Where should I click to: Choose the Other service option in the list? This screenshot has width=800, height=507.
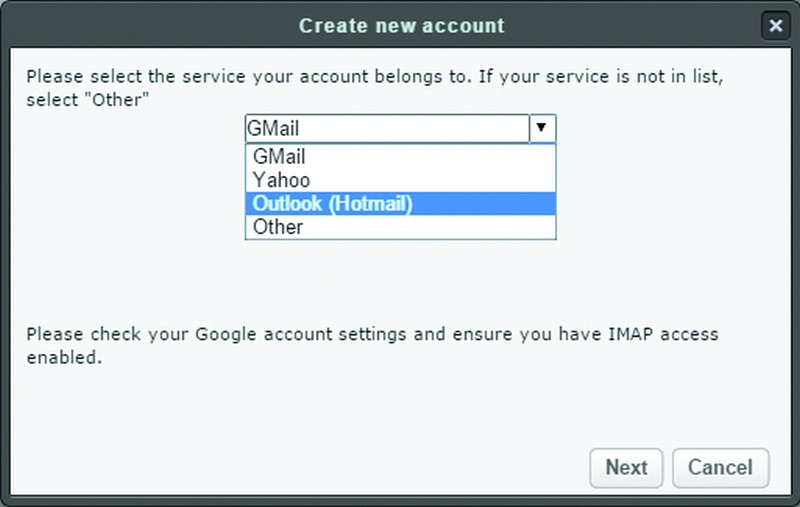tap(401, 227)
